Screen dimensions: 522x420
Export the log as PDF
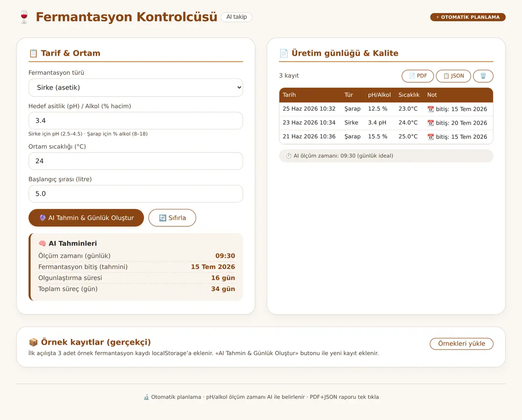[418, 76]
